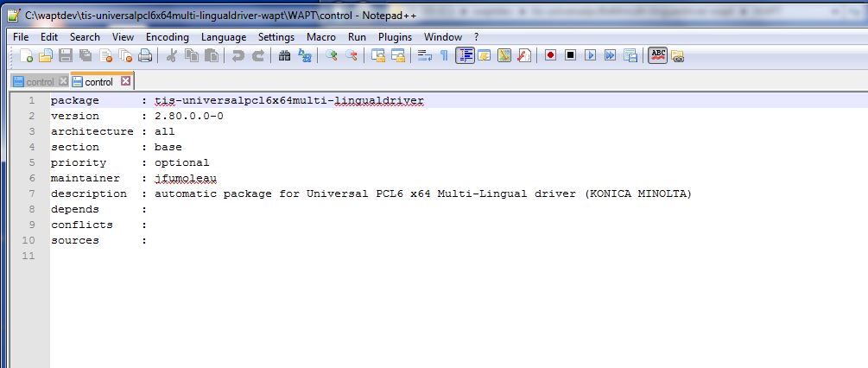This screenshot has width=868, height=368.
Task: Click the Undo arrow icon
Action: (238, 55)
